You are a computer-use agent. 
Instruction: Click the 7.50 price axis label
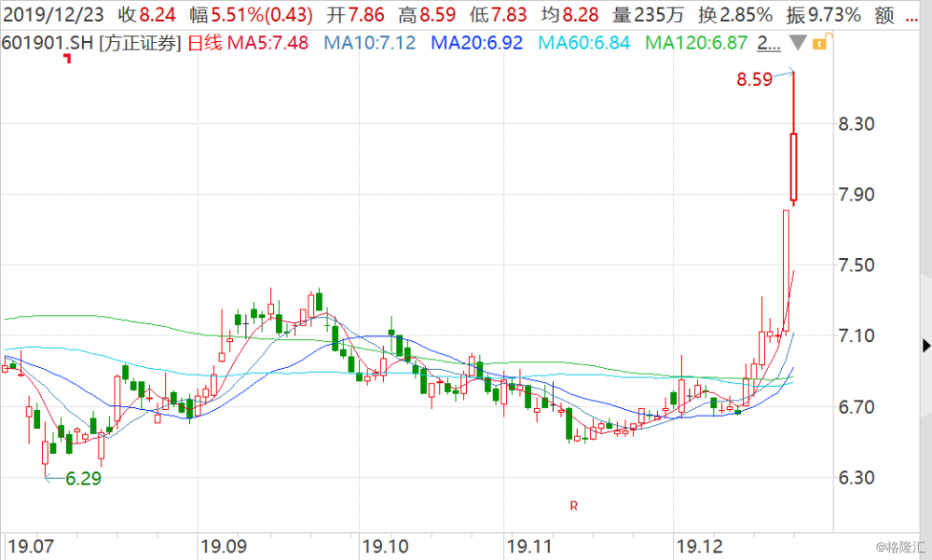click(x=857, y=266)
